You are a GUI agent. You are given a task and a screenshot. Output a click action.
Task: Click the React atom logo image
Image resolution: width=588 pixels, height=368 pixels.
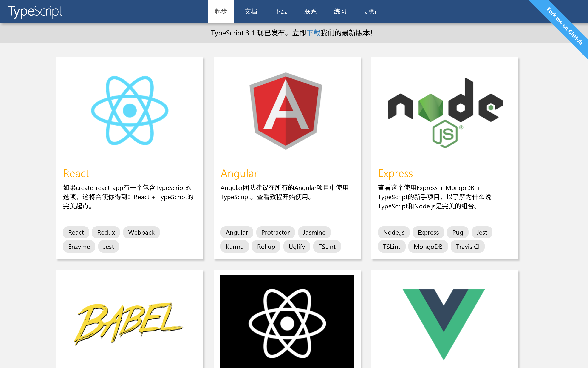pos(130,110)
